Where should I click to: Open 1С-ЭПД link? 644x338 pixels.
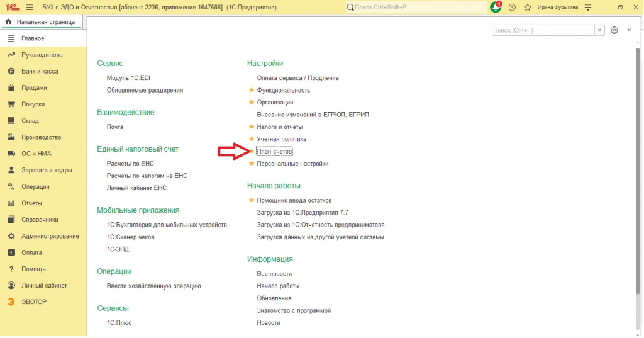[118, 249]
